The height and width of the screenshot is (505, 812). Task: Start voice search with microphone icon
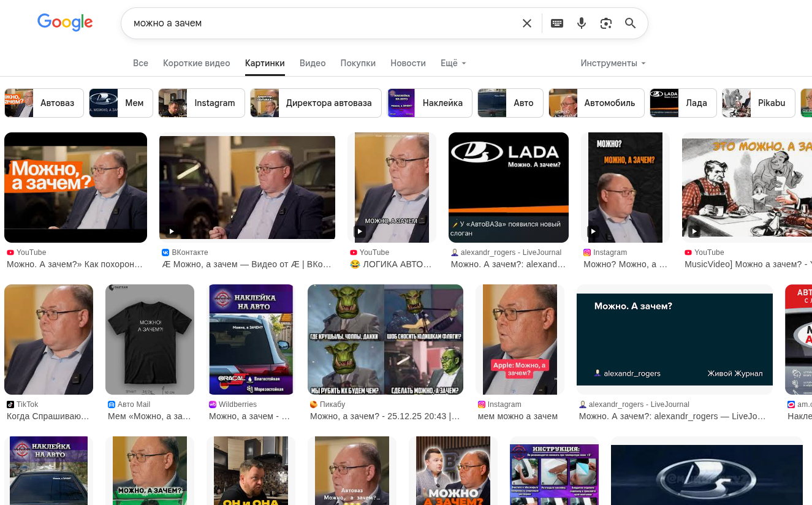coord(581,23)
